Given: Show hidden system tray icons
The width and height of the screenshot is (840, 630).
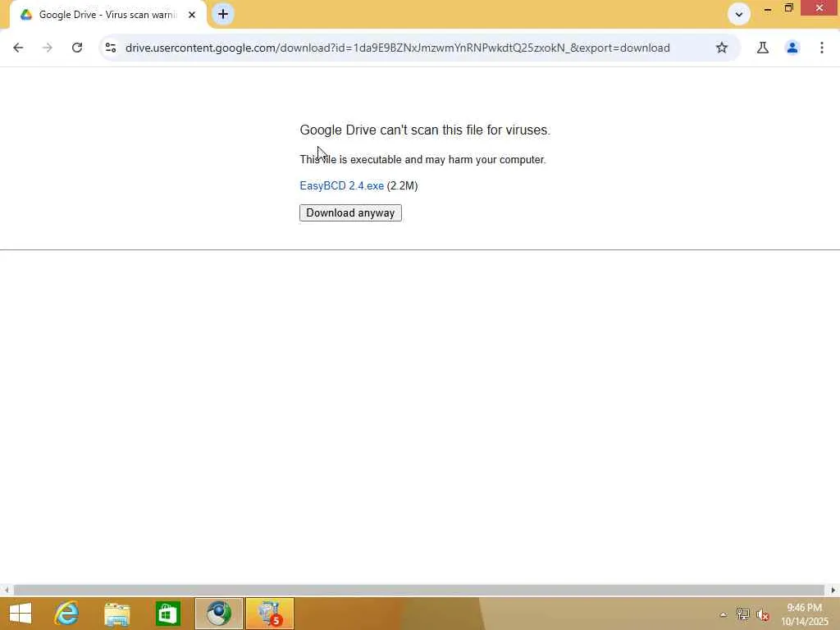Looking at the screenshot, I should [724, 615].
